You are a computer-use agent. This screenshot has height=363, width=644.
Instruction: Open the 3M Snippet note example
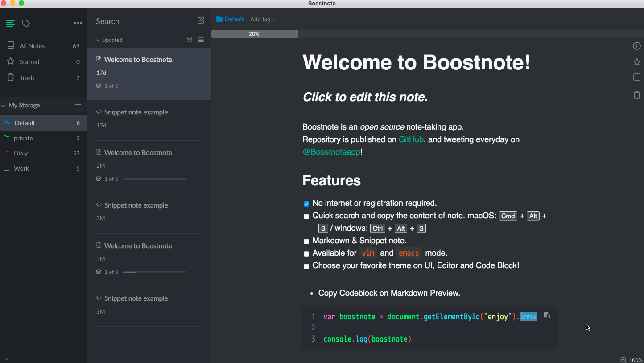[x=149, y=306]
